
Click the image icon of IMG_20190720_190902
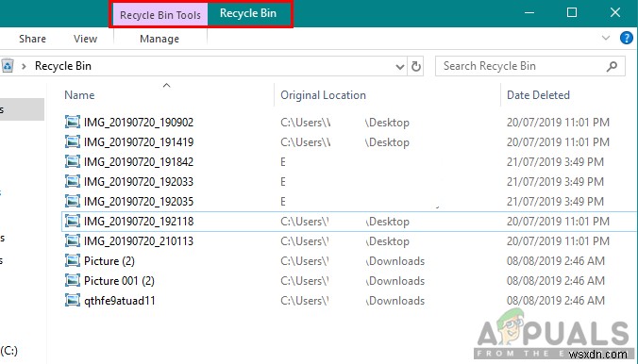[x=73, y=122]
